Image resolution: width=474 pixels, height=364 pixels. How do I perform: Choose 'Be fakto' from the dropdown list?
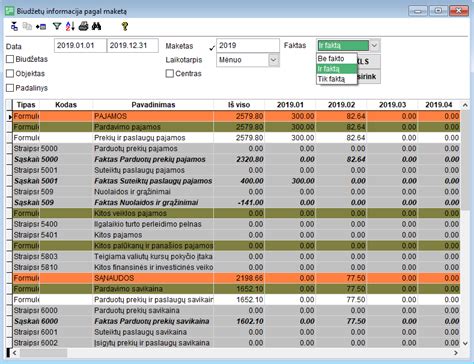337,59
